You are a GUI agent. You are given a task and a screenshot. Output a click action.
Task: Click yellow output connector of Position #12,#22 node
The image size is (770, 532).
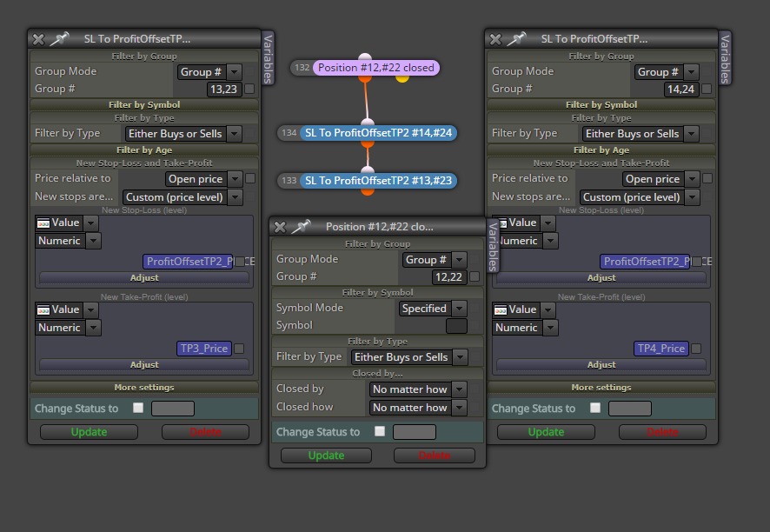(402, 78)
